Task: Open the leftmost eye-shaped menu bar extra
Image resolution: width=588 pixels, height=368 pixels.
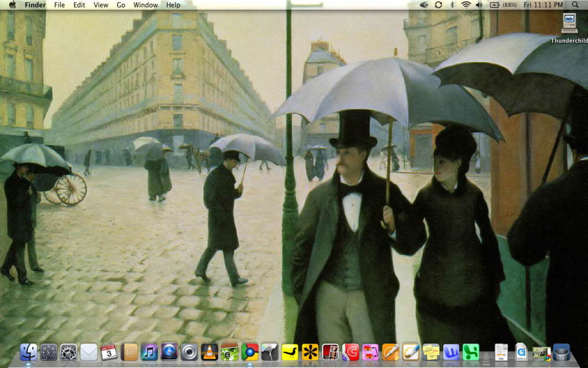Action: (x=424, y=5)
